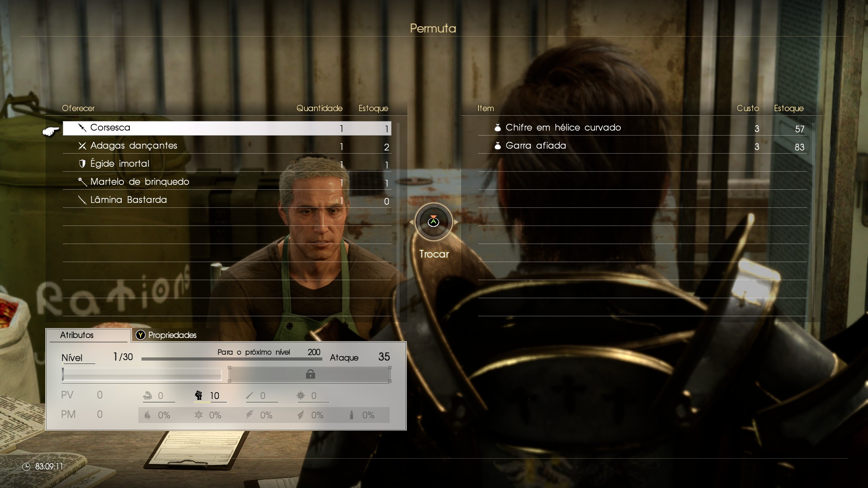Viewport: 868px width, 488px height.
Task: Click the pouch icon beside Chifre em hélice curvado
Action: (498, 128)
